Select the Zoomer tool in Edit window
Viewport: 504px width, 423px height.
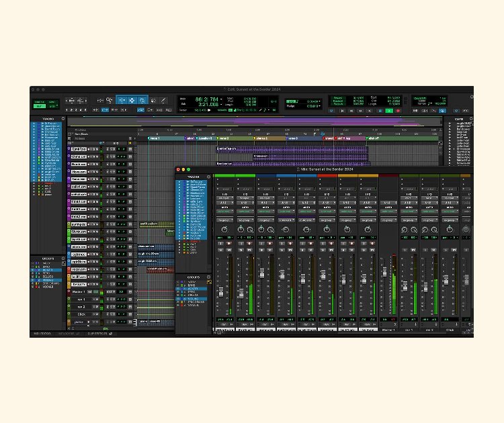click(110, 101)
